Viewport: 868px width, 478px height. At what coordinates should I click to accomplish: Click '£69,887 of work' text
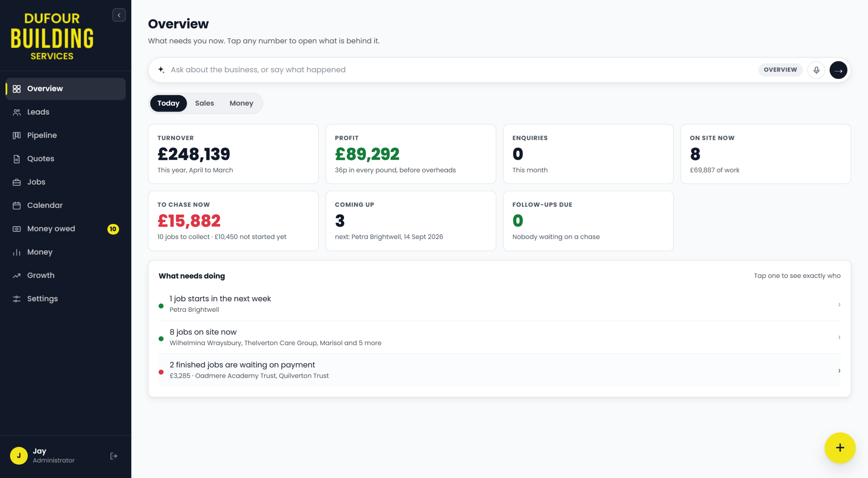coord(714,170)
